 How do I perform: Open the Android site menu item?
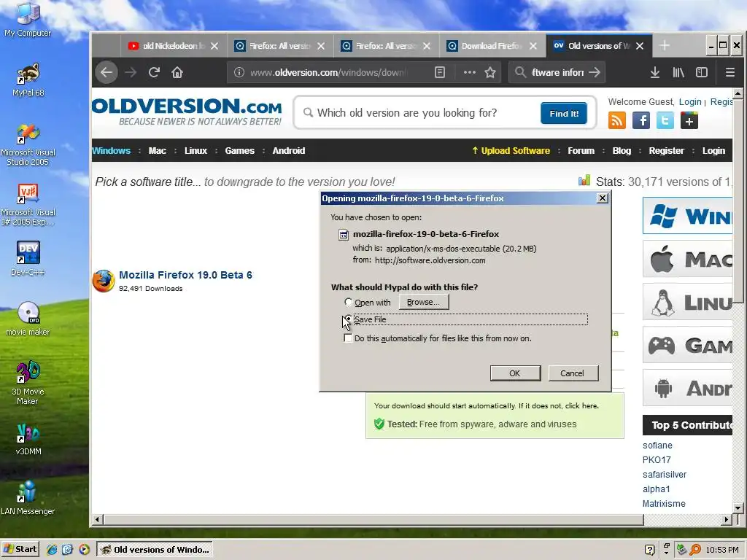289,150
